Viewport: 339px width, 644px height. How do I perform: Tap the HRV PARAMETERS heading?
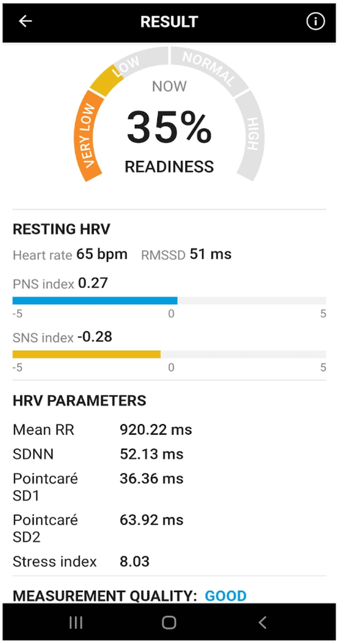(x=79, y=401)
